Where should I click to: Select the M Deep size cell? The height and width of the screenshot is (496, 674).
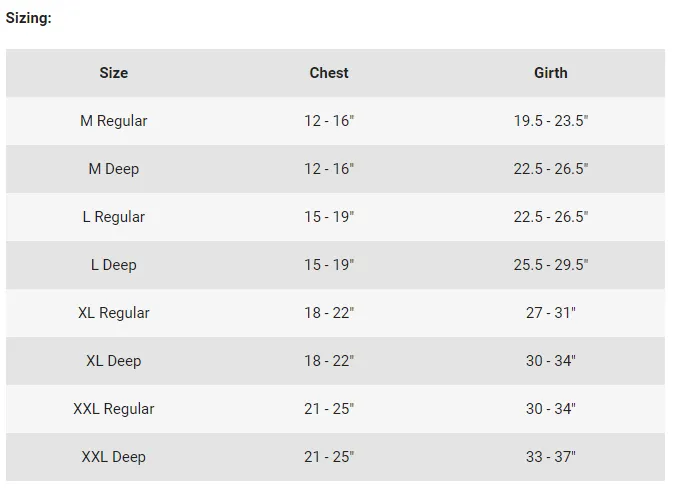tap(113, 169)
